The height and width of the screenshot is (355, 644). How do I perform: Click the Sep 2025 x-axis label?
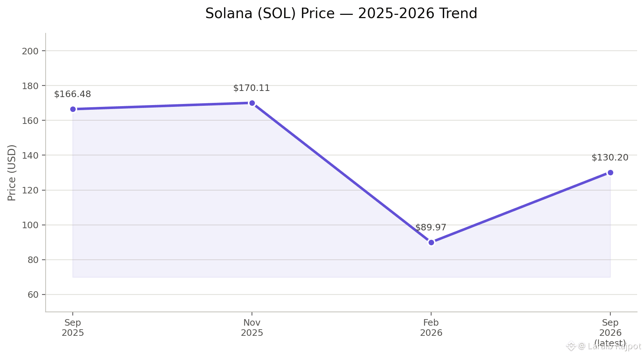point(73,328)
